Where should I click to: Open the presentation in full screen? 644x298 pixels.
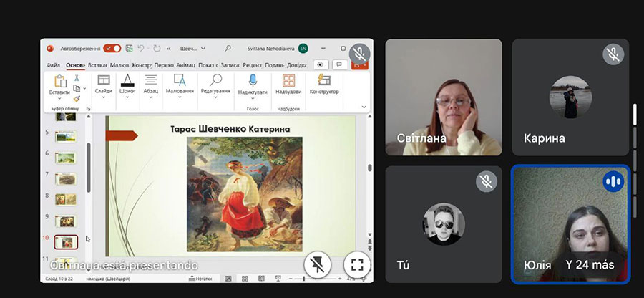click(357, 265)
